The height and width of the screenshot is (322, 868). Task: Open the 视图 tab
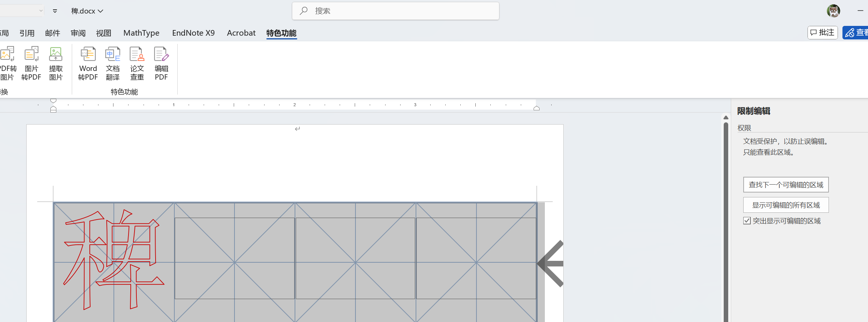(104, 33)
